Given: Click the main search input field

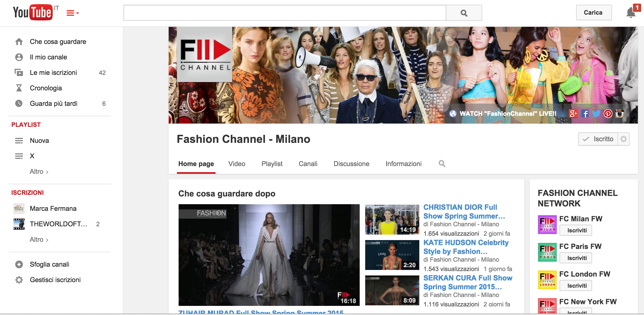Looking at the screenshot, I should 284,13.
